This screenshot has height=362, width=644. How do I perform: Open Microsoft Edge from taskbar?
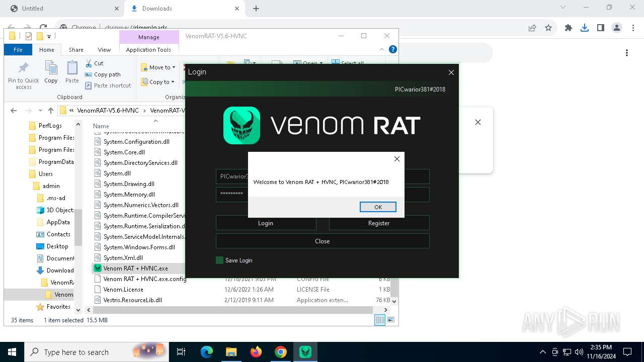coord(207,352)
